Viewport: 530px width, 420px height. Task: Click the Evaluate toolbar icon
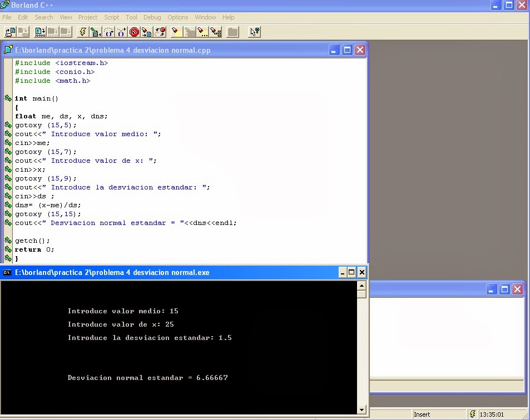pos(202,32)
